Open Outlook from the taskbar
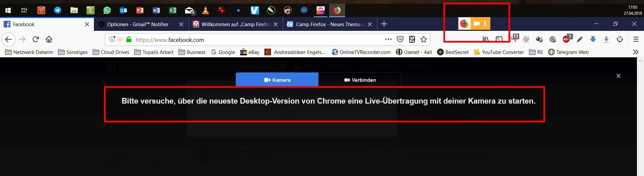Viewport: 644px width, 176px height. click(123, 10)
